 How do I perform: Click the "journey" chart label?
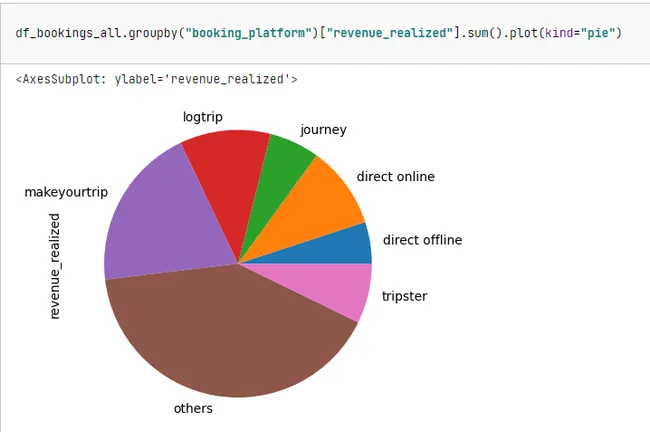pyautogui.click(x=323, y=130)
